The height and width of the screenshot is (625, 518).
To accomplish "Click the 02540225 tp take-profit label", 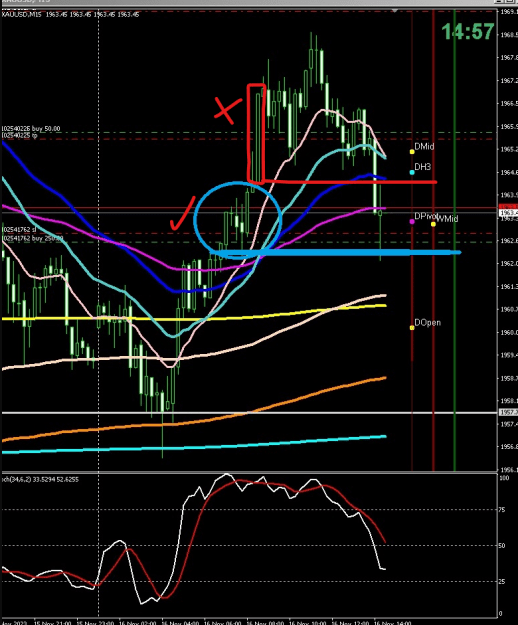I will (x=19, y=136).
